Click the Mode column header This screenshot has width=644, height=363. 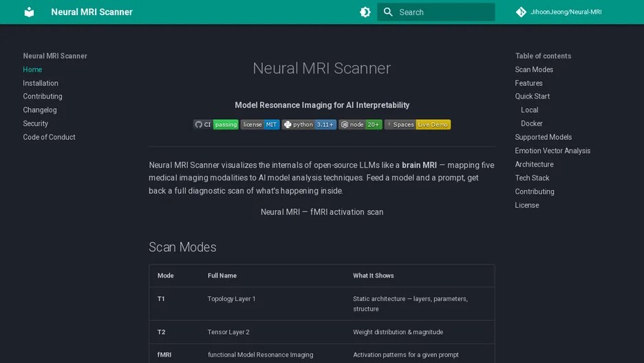click(x=166, y=276)
